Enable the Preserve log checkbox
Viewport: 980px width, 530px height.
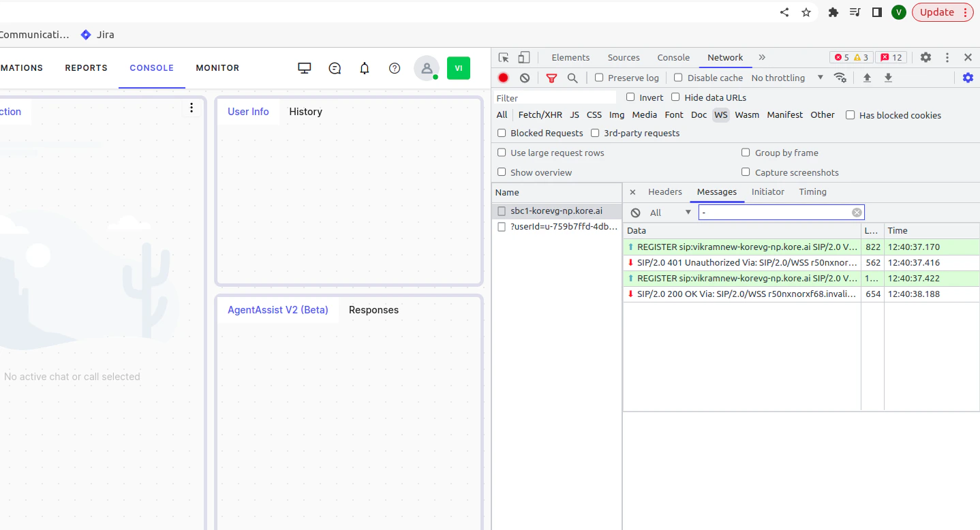598,78
